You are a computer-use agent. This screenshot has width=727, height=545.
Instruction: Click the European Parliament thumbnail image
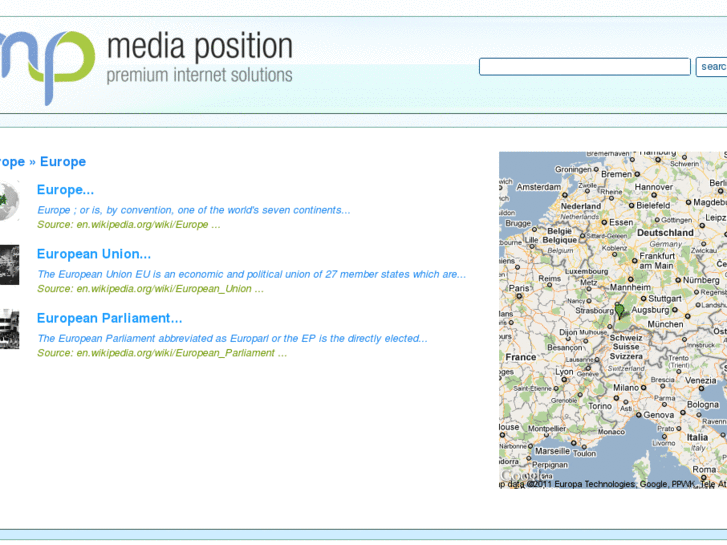tap(9, 329)
